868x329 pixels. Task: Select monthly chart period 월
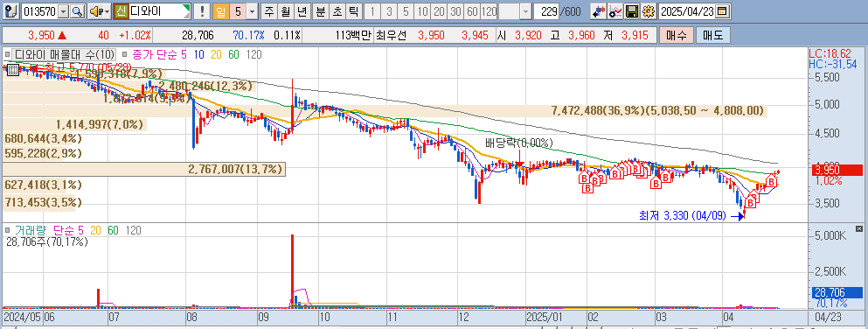pos(285,11)
